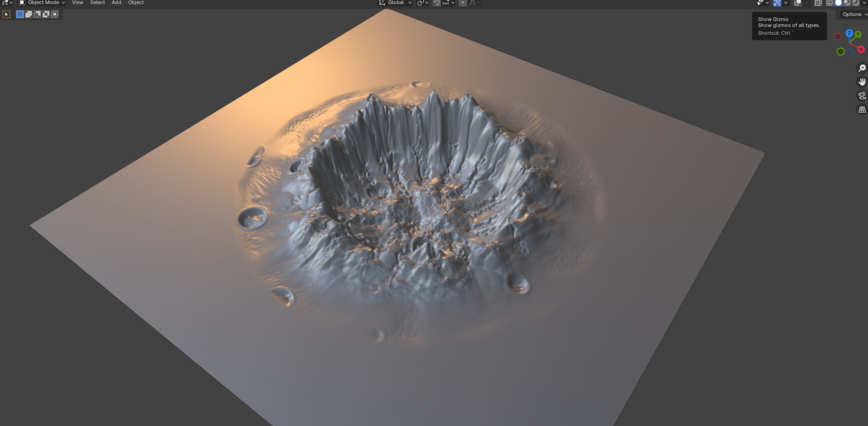
Task: Select the Subtract selection mode icon
Action: (x=37, y=14)
